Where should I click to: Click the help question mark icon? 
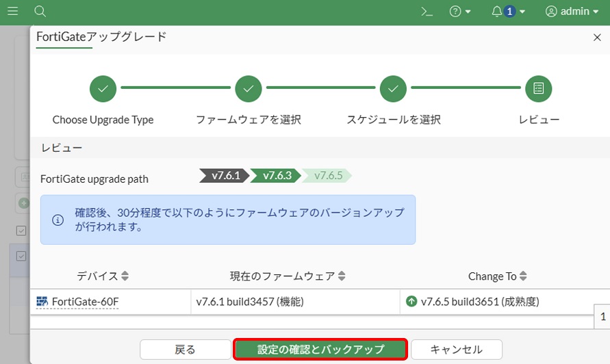[456, 12]
